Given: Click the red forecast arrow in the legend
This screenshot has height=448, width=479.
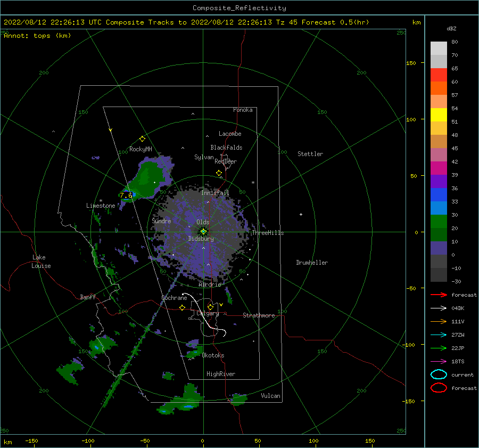Looking at the screenshot, I should pyautogui.click(x=439, y=295).
